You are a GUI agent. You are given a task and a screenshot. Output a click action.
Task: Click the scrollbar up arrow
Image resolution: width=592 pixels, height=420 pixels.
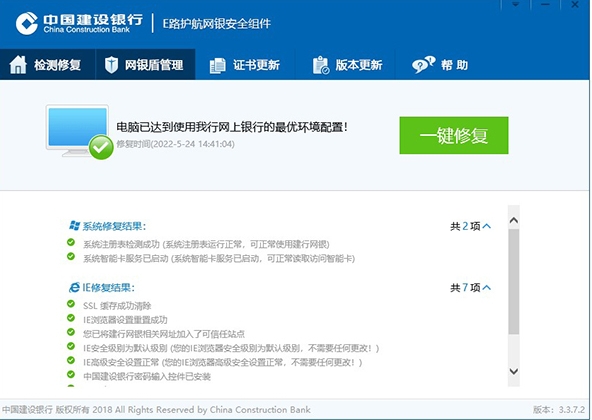(513, 220)
